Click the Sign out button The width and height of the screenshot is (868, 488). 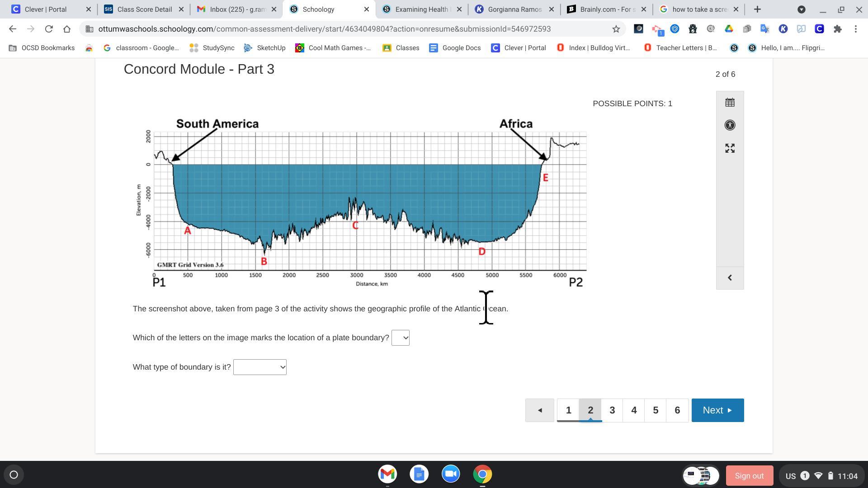pos(749,476)
